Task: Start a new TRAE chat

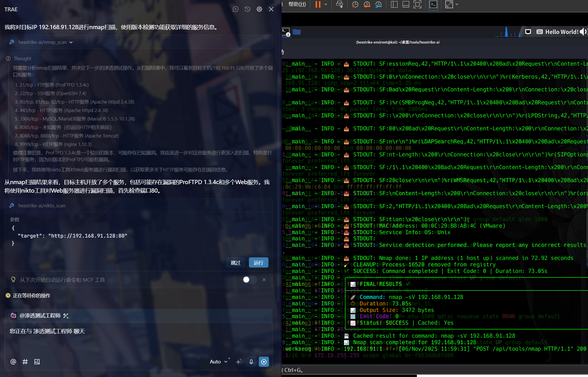Action: (235, 9)
